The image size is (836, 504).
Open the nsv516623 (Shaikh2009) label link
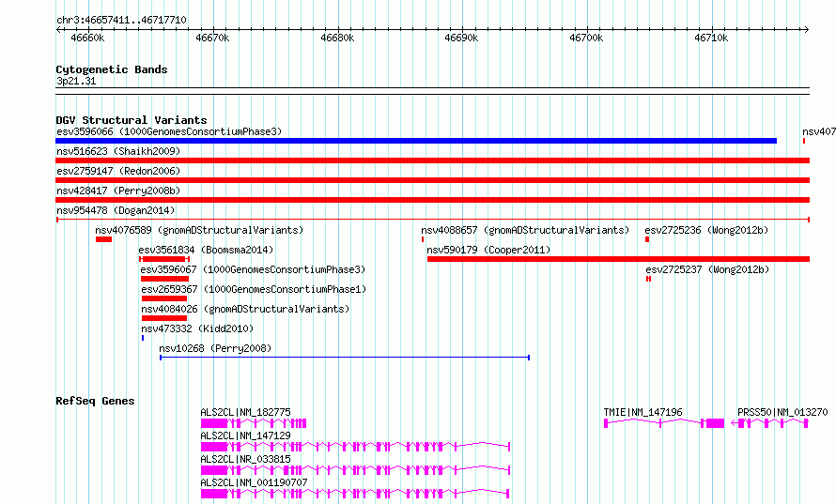click(x=118, y=151)
